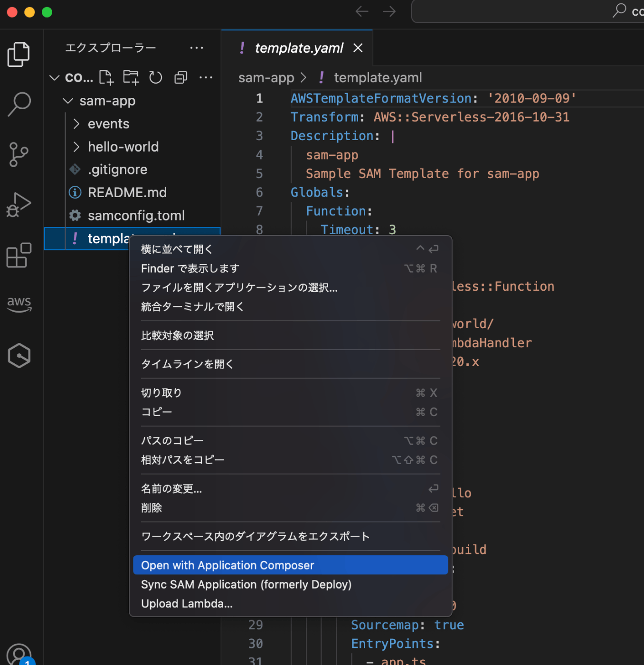Viewport: 644px width, 665px height.
Task: Click Timeout: 3 on line 8
Action: [x=358, y=230]
